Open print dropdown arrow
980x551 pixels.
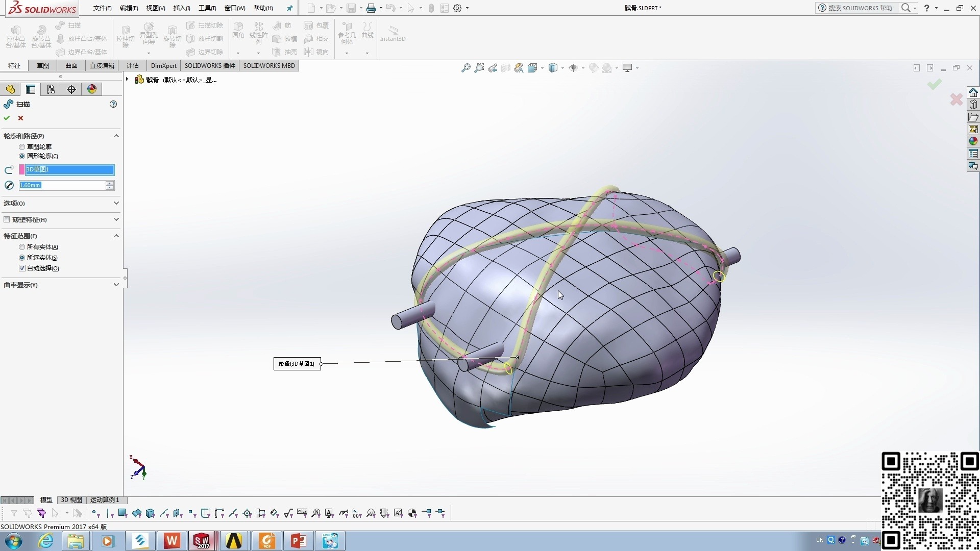[x=381, y=8]
